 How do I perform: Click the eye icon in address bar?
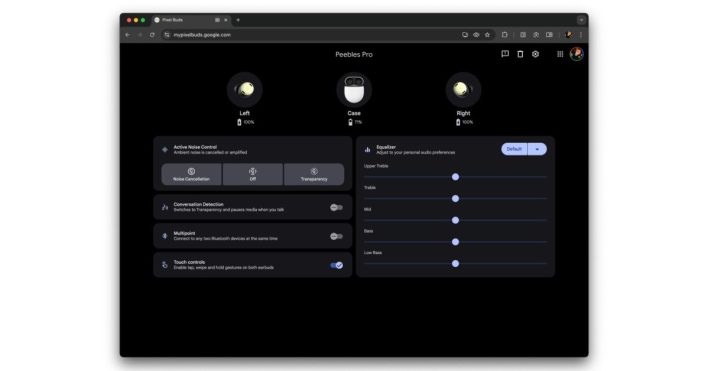(476, 35)
